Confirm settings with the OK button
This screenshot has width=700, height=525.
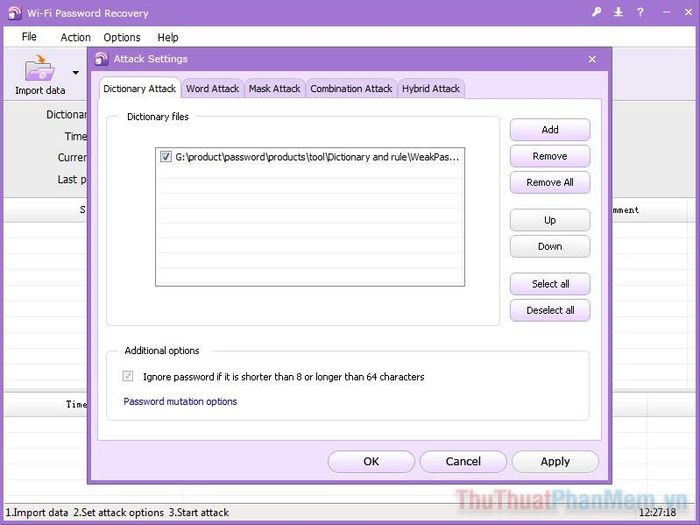(x=371, y=461)
